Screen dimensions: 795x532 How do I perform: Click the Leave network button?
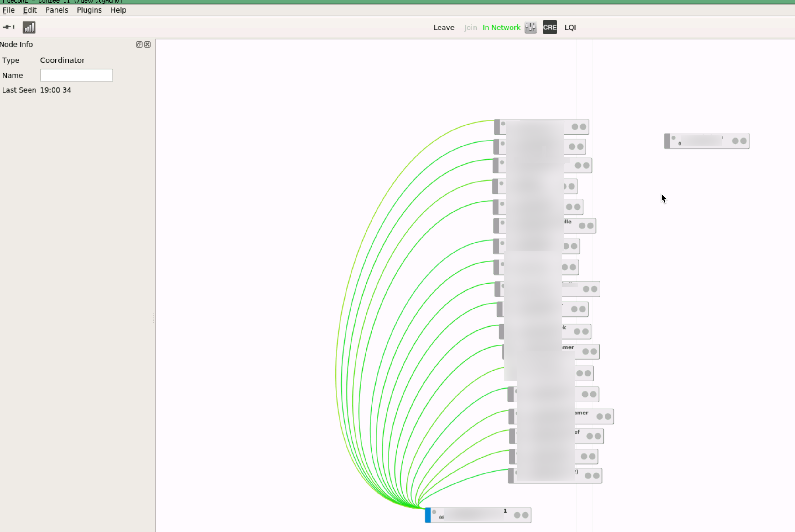(x=444, y=28)
